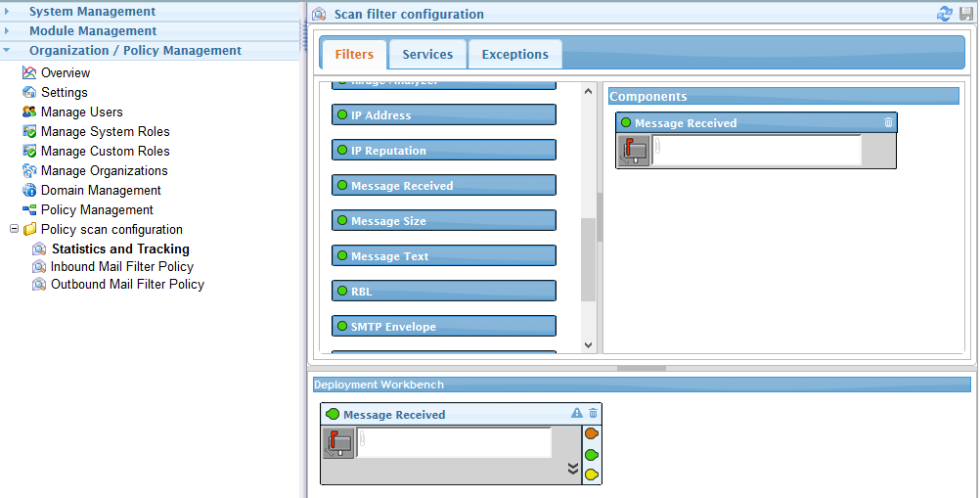Select the RBL filter

point(444,291)
